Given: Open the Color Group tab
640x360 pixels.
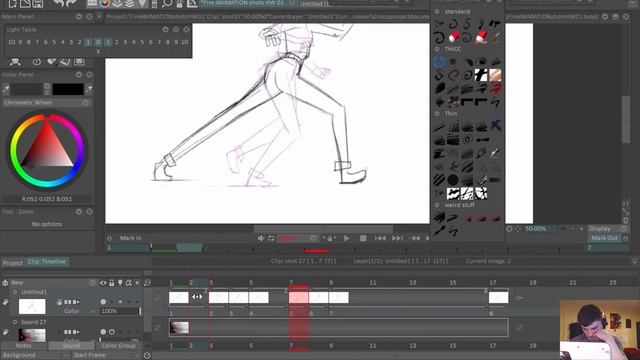Looking at the screenshot, I should coord(118,345).
